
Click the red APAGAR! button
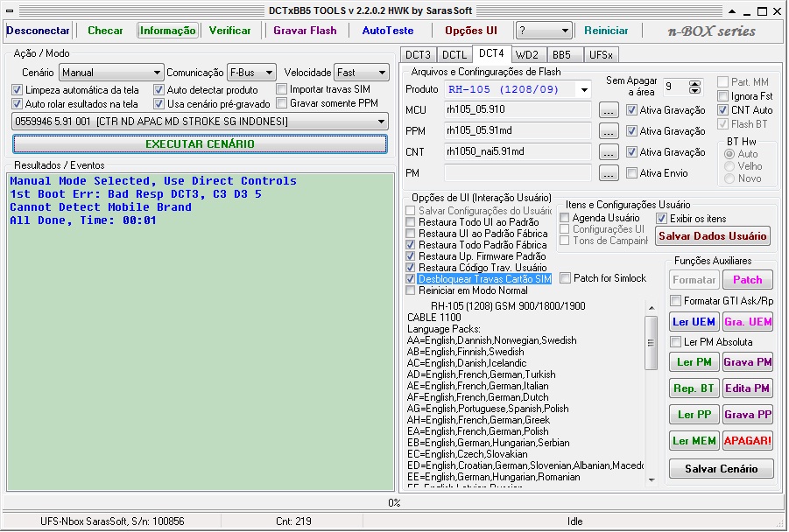click(747, 441)
